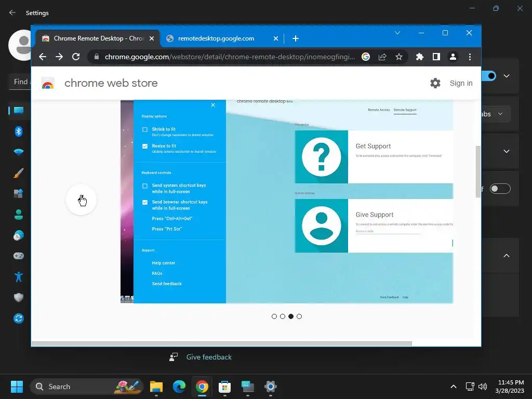Open Apps section in Settings sidebar
532x399 pixels.
(x=19, y=194)
